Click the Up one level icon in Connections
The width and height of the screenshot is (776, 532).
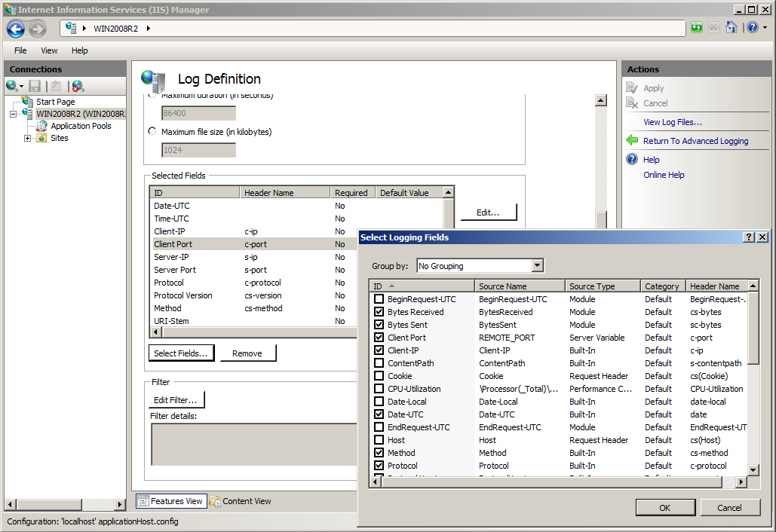tap(57, 86)
